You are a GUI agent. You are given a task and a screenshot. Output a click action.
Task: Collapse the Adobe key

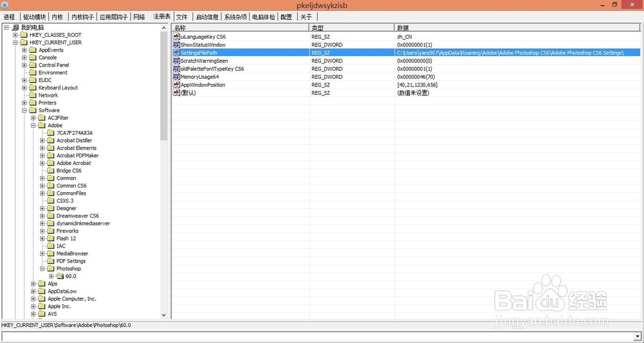pos(33,126)
